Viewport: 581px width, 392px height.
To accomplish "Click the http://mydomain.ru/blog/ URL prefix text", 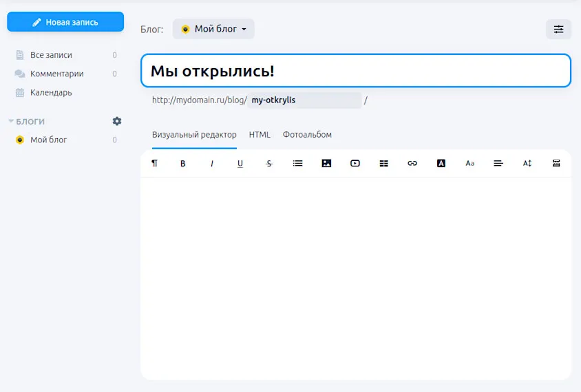I will coord(200,100).
